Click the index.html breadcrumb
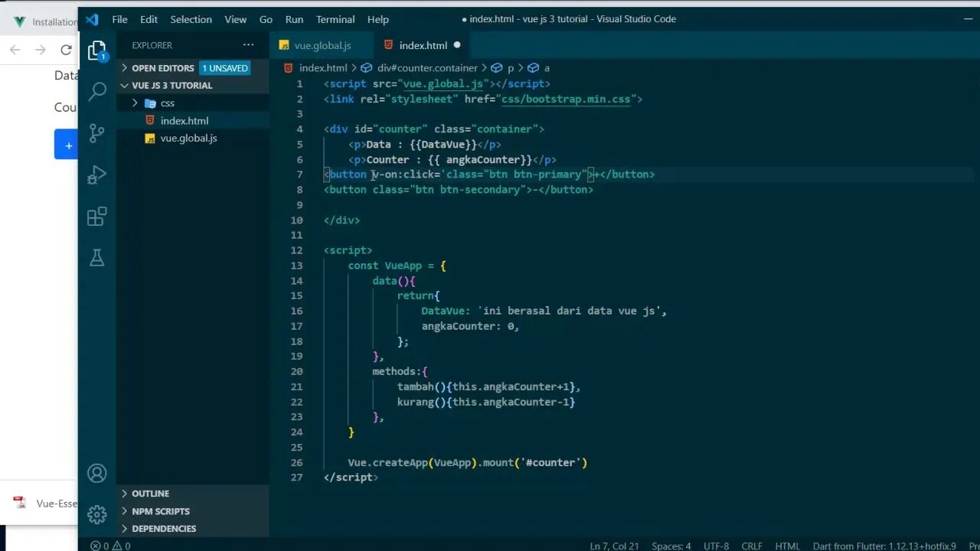Viewport: 980px width, 551px height. [323, 68]
